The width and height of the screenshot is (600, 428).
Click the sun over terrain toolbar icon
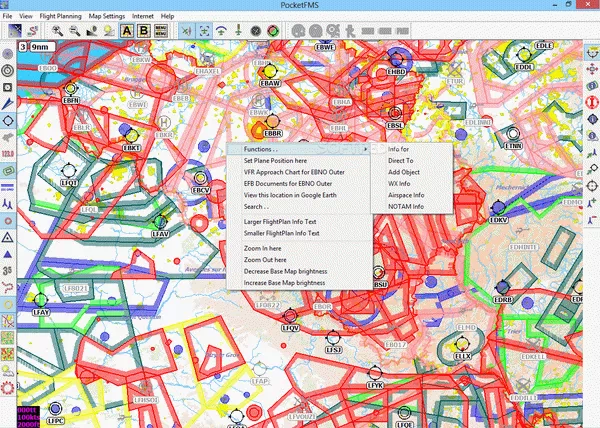(109, 31)
